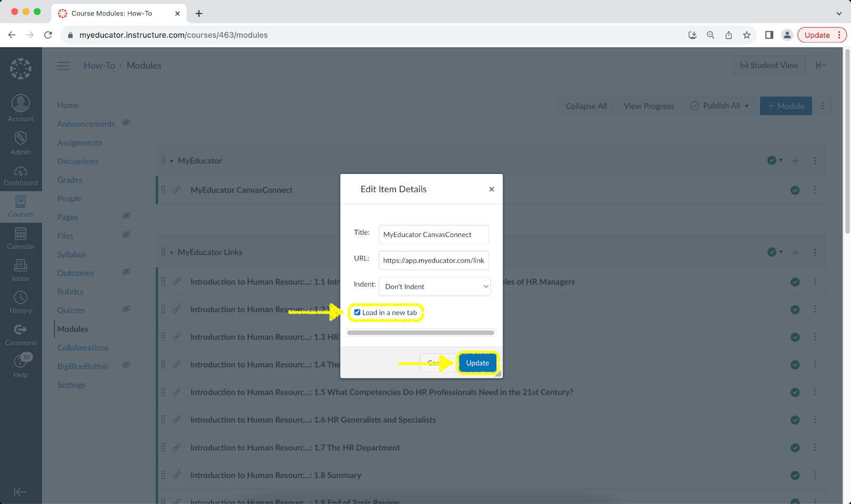
Task: Bookmark this page with star icon
Action: pos(747,35)
